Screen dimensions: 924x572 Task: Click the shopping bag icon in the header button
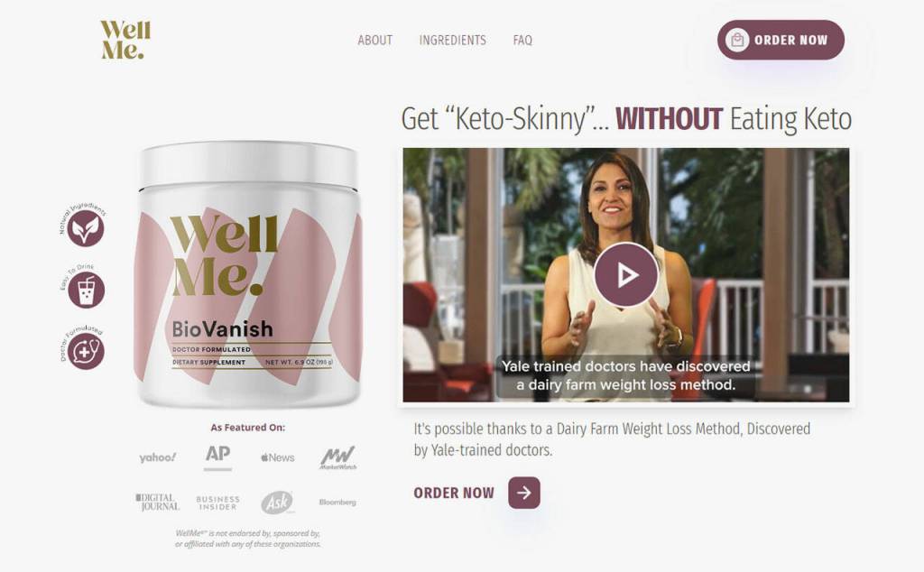coord(737,40)
